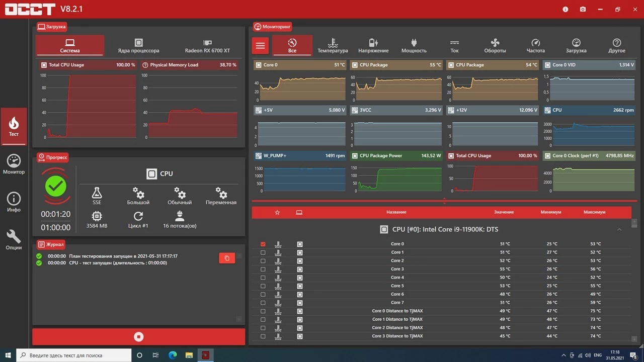644x362 pixels.
Task: Open Microsoft Edge from taskbar
Action: [x=173, y=355]
